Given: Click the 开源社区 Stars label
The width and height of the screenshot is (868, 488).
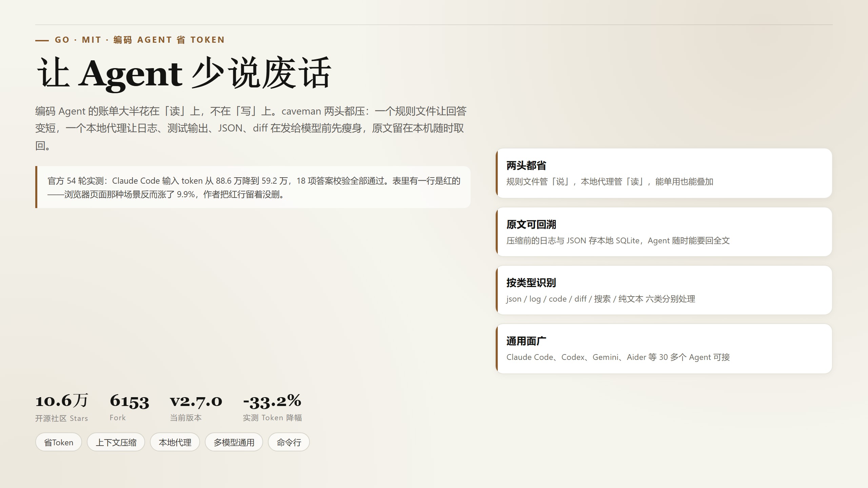Looking at the screenshot, I should point(62,419).
